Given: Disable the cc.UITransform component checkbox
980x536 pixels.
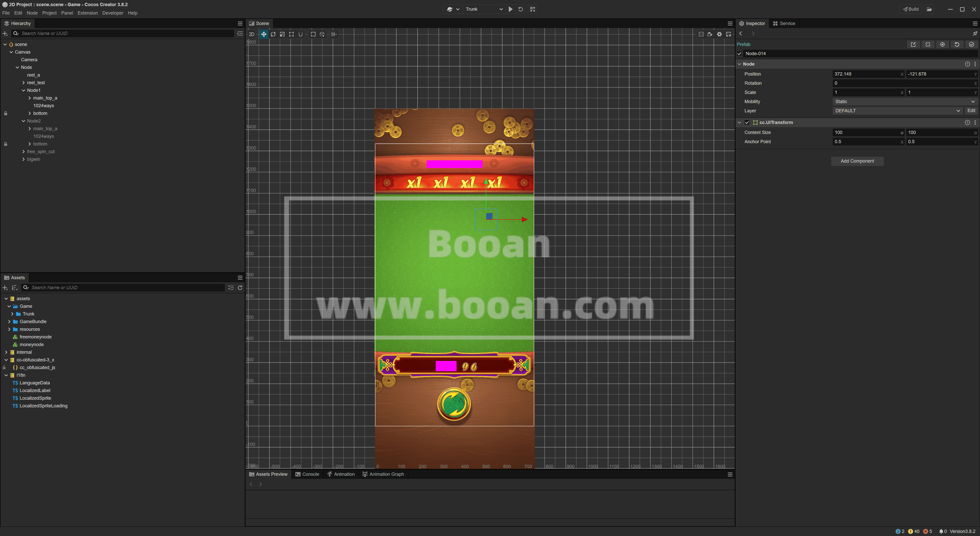Looking at the screenshot, I should 747,123.
